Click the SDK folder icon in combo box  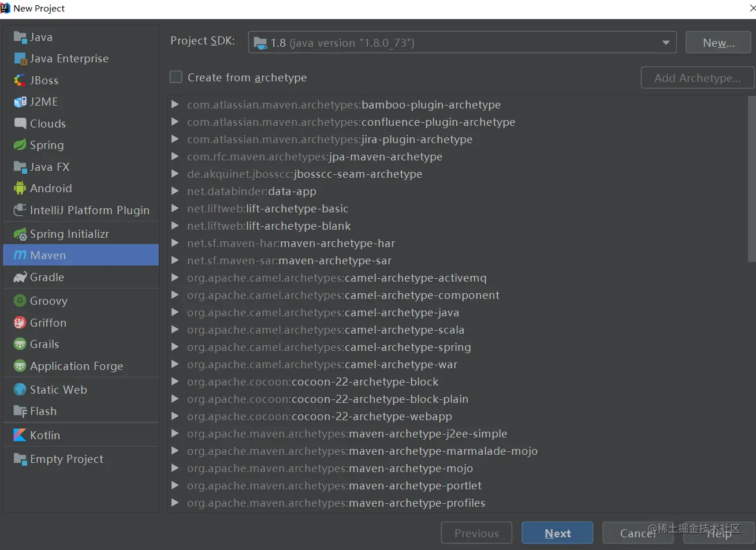click(260, 43)
